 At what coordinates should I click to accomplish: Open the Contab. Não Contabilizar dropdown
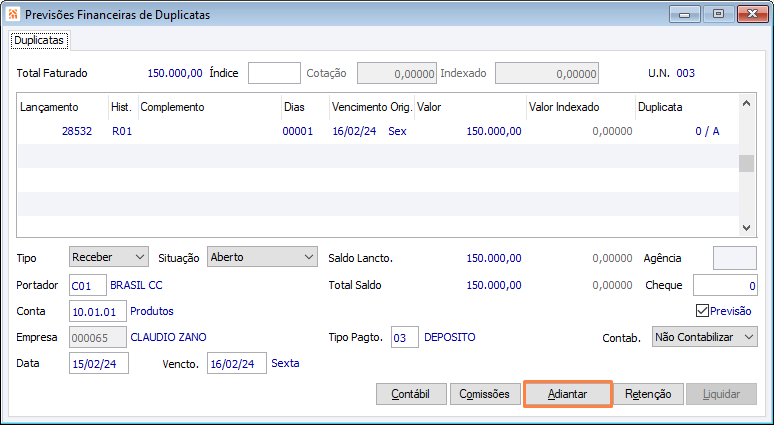[x=704, y=337]
